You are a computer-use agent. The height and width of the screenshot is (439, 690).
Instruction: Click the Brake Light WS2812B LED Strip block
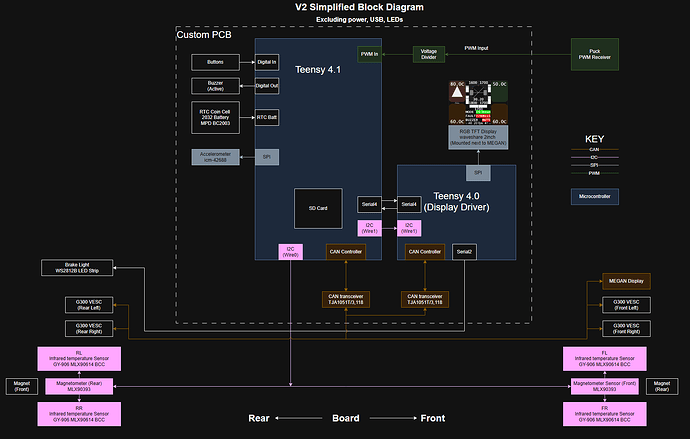(x=77, y=267)
